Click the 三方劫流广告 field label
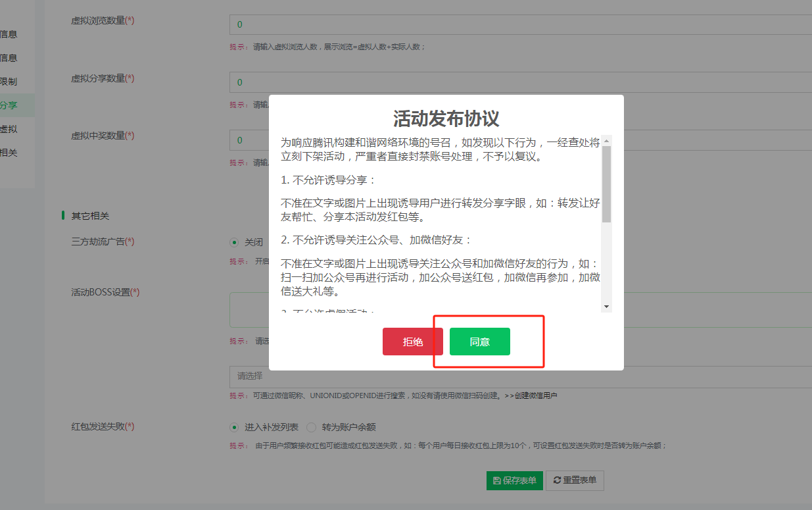Screen dimensions: 812x510 (x=103, y=242)
